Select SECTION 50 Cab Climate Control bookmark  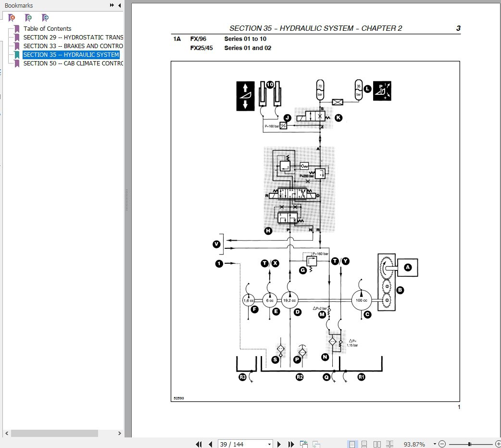tap(73, 63)
